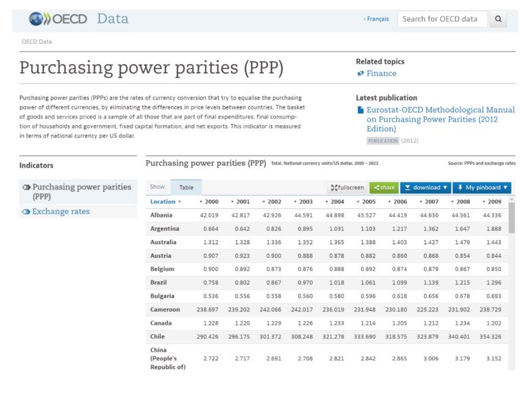532x396 pixels.
Task: Sort by the 2004 column header
Action: click(335, 201)
